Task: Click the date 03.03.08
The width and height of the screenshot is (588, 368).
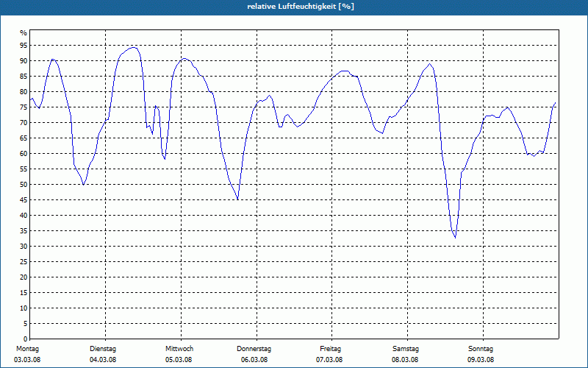Action: tap(27, 360)
